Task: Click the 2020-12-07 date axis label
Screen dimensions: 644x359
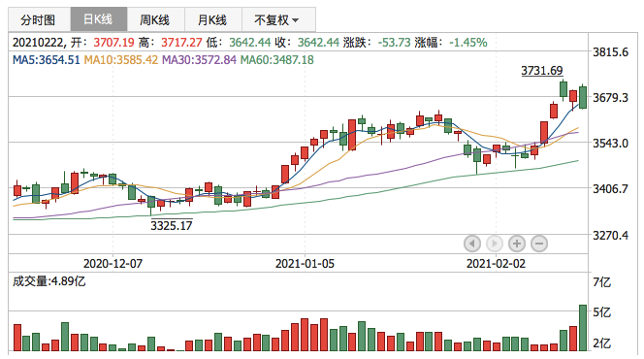Action: click(x=113, y=263)
